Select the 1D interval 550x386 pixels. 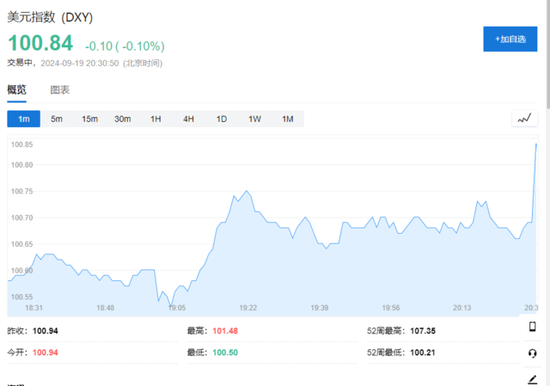point(222,119)
